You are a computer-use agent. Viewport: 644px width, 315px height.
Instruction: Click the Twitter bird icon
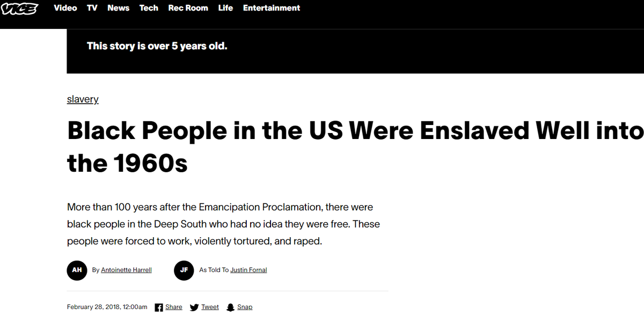tap(194, 307)
